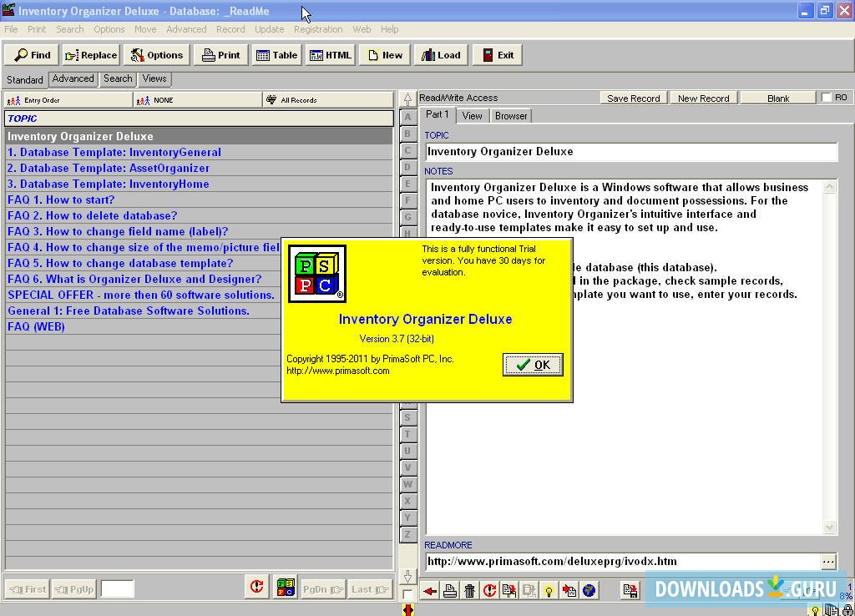The image size is (855, 616).
Task: Open the File menu
Action: coord(11,29)
